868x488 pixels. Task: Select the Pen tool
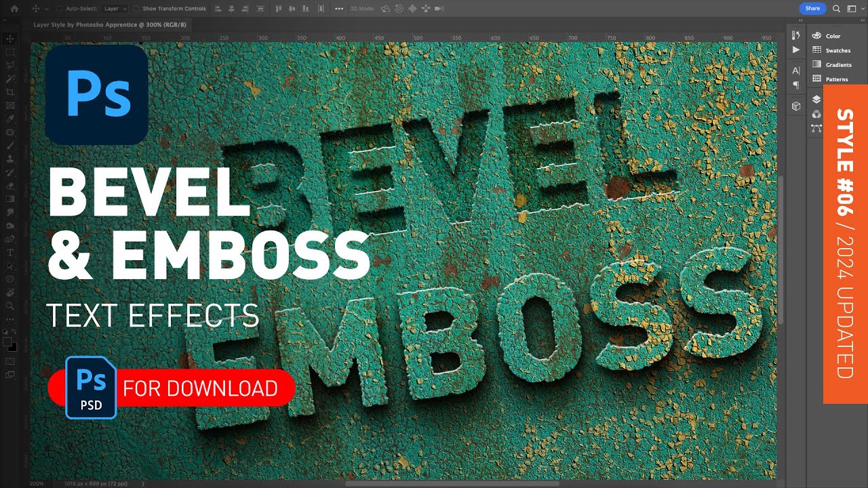(x=10, y=239)
